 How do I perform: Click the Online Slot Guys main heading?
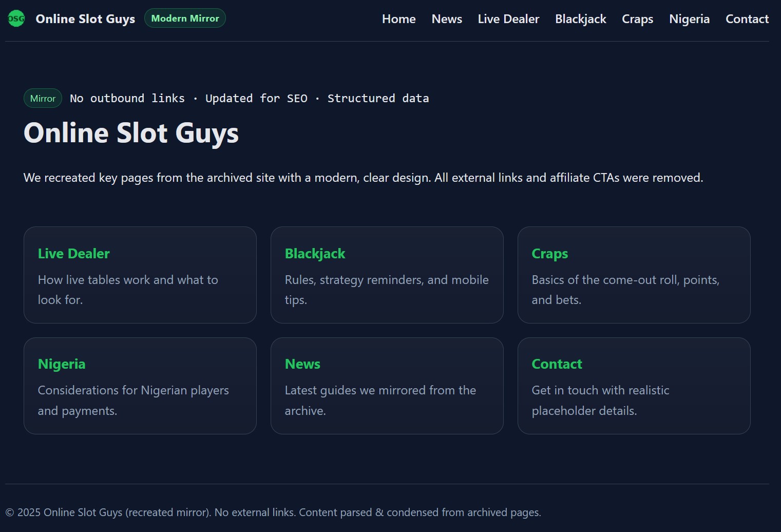(x=131, y=133)
